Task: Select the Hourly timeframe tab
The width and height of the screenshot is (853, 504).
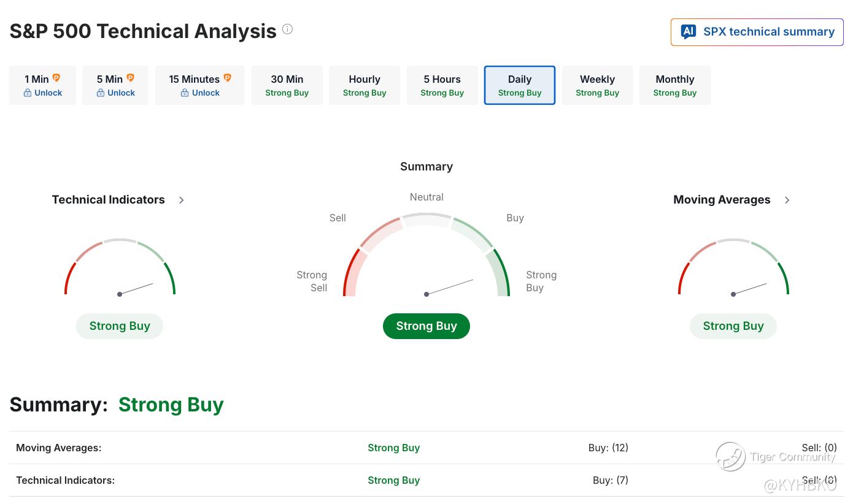Action: tap(365, 85)
